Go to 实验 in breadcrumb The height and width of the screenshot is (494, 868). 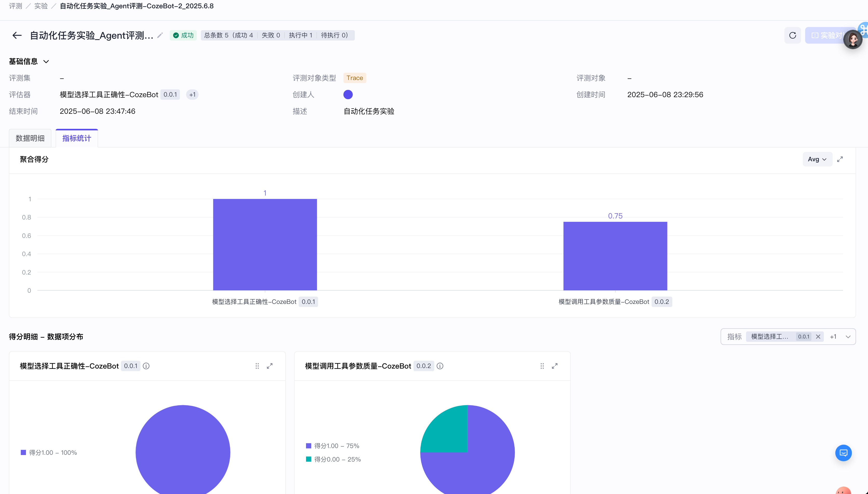(x=41, y=6)
